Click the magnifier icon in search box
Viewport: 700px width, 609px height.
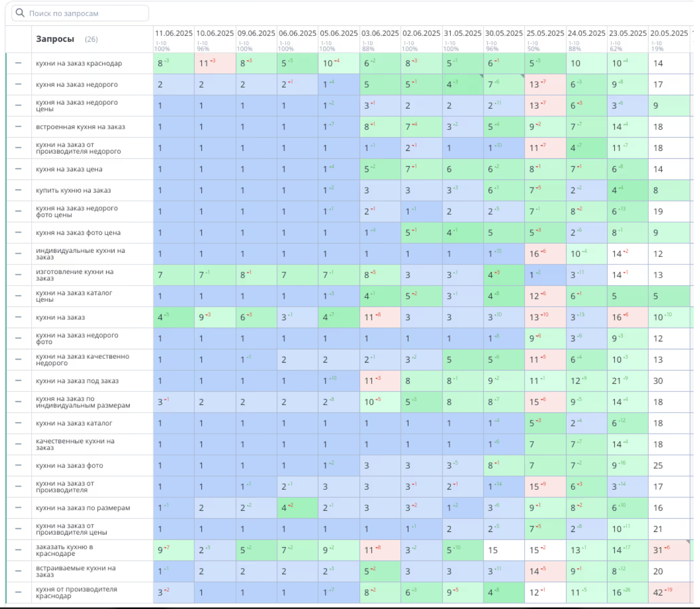coord(20,13)
